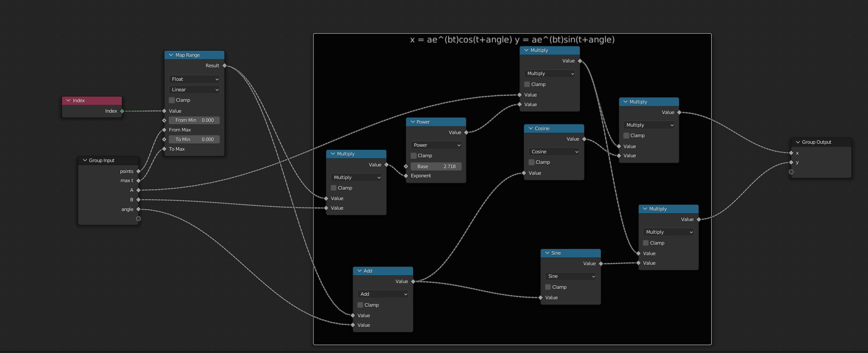Screen dimensions: 868x353
Task: Click the Cosine node's Value output socket
Action: coord(584,139)
